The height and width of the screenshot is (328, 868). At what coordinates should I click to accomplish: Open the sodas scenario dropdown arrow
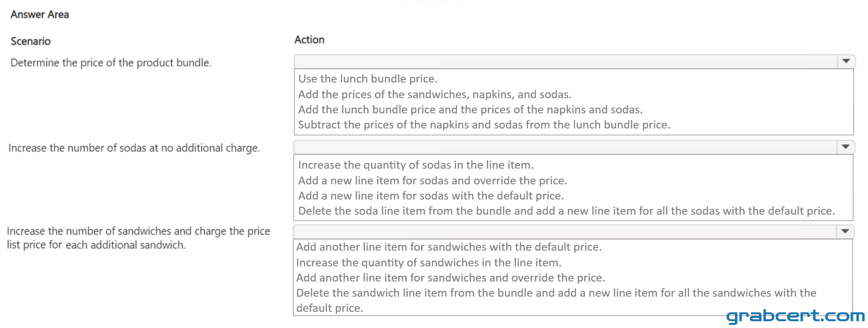tap(846, 147)
